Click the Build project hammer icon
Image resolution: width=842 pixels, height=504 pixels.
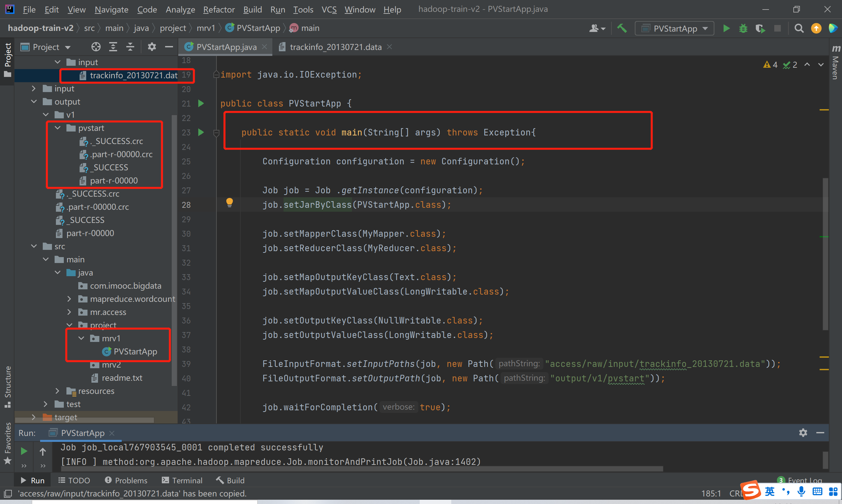pos(622,28)
